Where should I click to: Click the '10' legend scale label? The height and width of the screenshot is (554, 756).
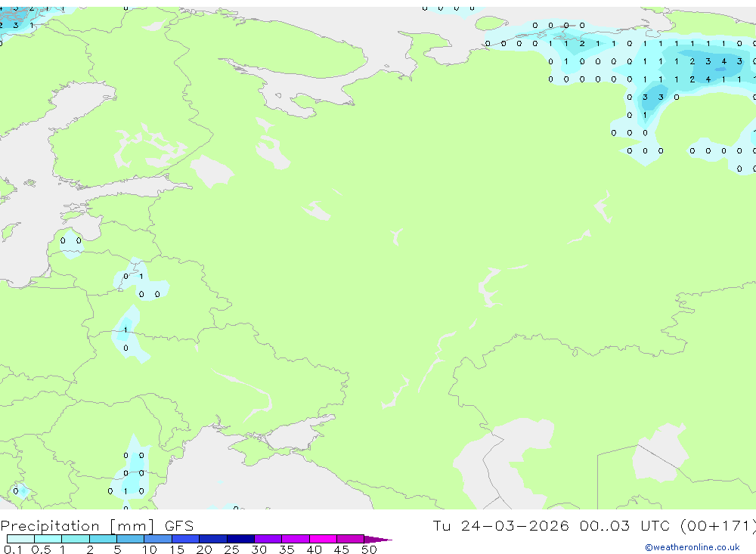[149, 549]
